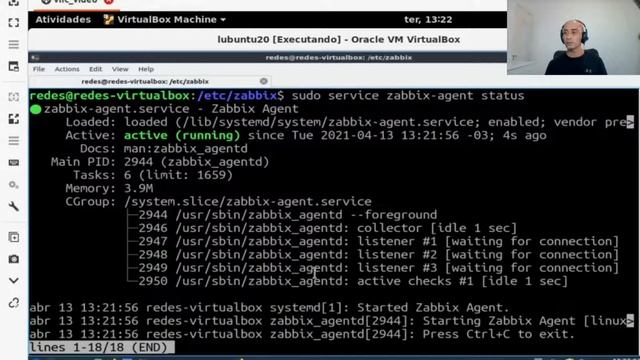The width and height of the screenshot is (640, 360).
Task: Click the terminal window icon in title bar
Action: [x=35, y=58]
